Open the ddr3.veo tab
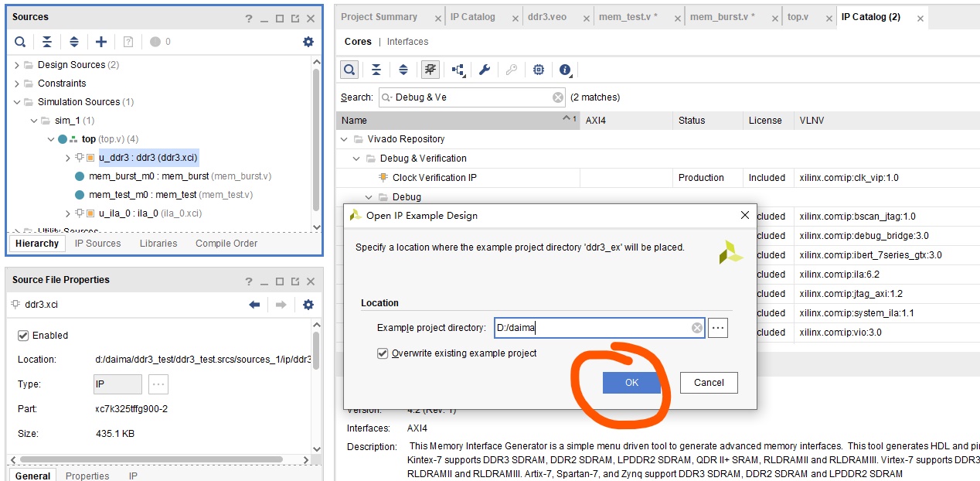Viewport: 980px width, 481px height. (x=546, y=17)
